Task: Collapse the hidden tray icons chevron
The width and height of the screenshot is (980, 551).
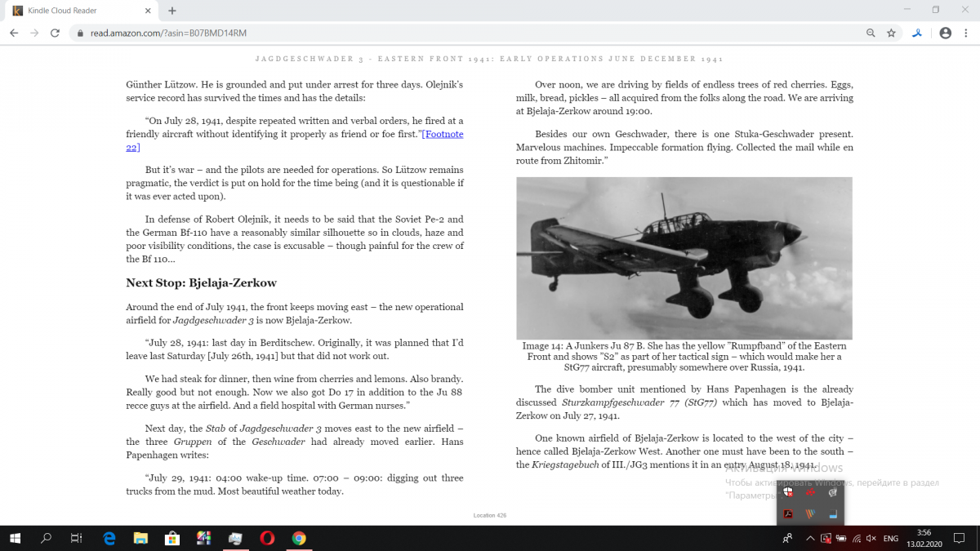Action: [810, 538]
